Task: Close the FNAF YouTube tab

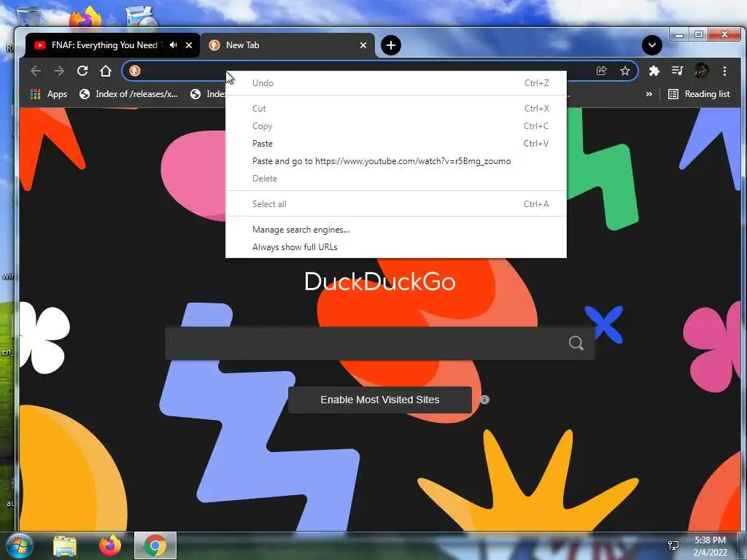Action: click(189, 45)
